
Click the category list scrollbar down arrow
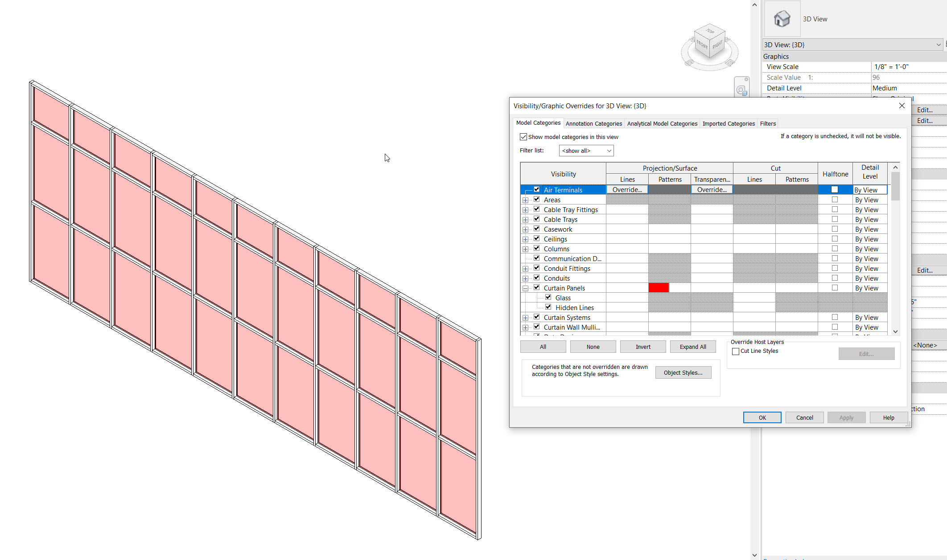(x=896, y=331)
